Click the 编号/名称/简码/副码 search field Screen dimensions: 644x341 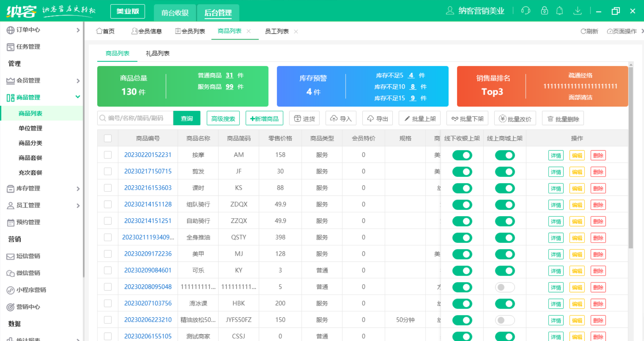(x=135, y=118)
